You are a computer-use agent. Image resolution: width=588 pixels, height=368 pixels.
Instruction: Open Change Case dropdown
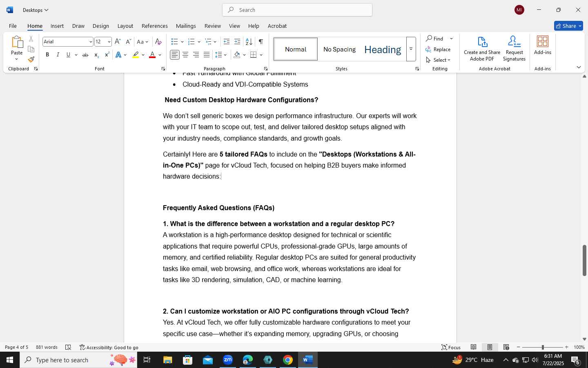[143, 42]
